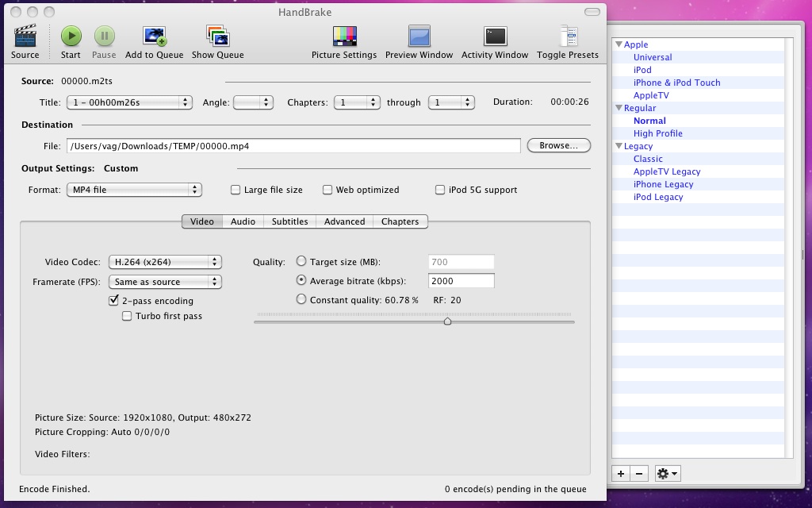Select the AppleTV preset
812x508 pixels.
coord(651,95)
